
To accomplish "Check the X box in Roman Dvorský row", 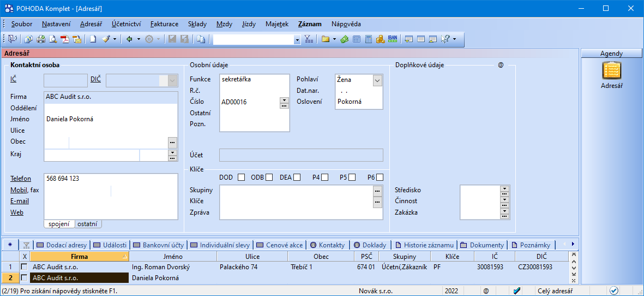I will (x=24, y=267).
